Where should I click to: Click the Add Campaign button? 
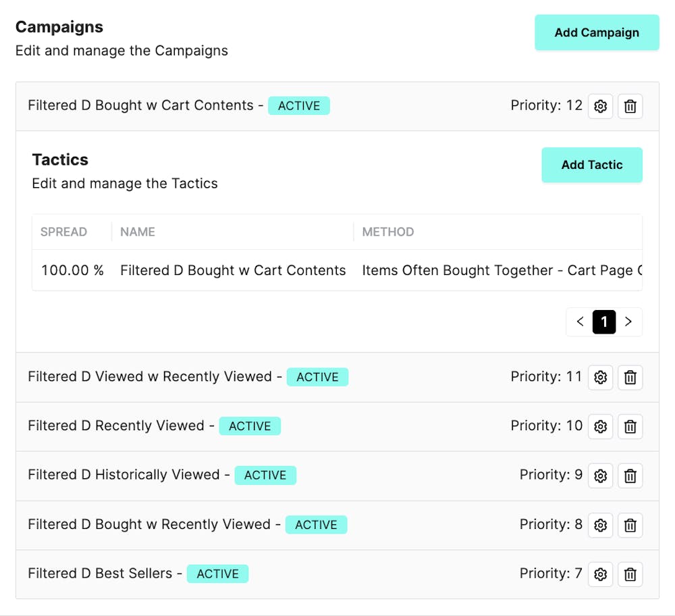597,32
